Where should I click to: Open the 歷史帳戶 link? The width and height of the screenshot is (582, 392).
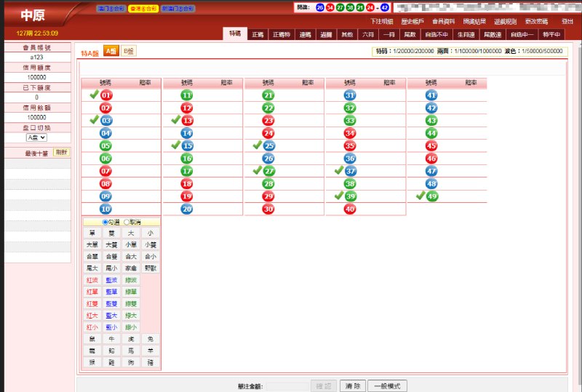click(x=412, y=22)
